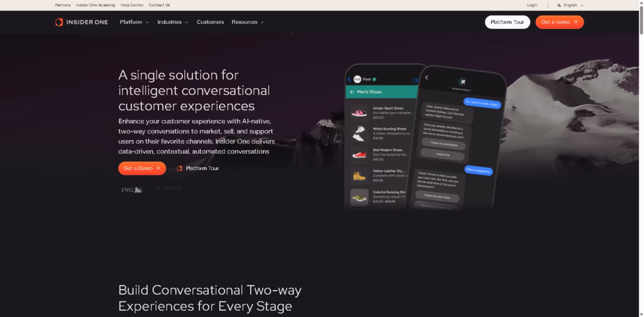Click the Unisex Sport Shoes product title

pos(387,108)
